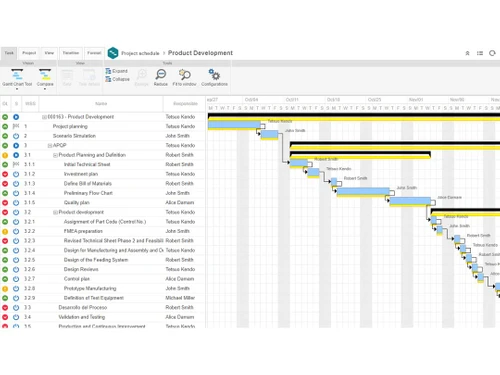The height and width of the screenshot is (375, 500).
Task: Switch to the Project ribbon tab
Action: [x=29, y=53]
